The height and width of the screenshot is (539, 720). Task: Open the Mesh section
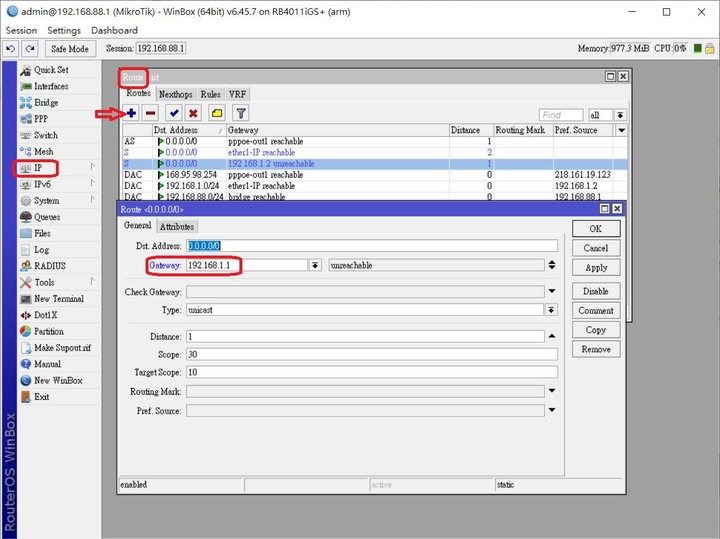44,152
